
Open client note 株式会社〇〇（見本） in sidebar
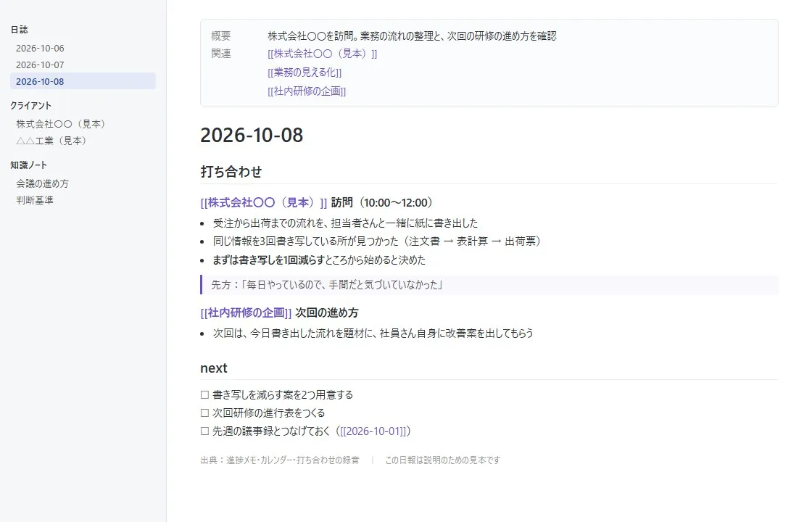[x=61, y=124]
